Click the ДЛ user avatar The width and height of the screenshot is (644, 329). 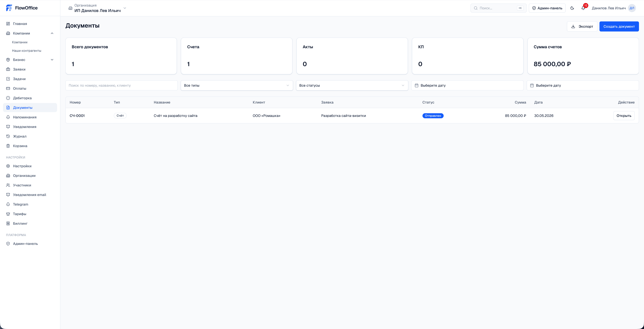[632, 8]
